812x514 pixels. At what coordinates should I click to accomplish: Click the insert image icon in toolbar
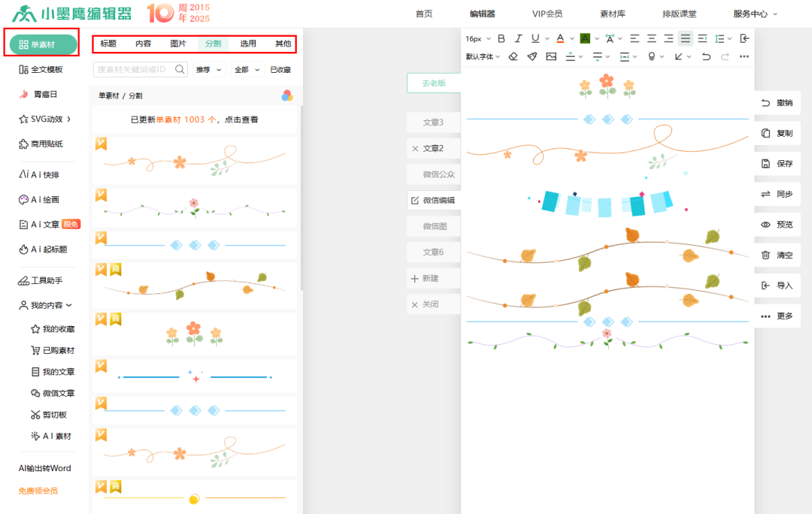[551, 56]
